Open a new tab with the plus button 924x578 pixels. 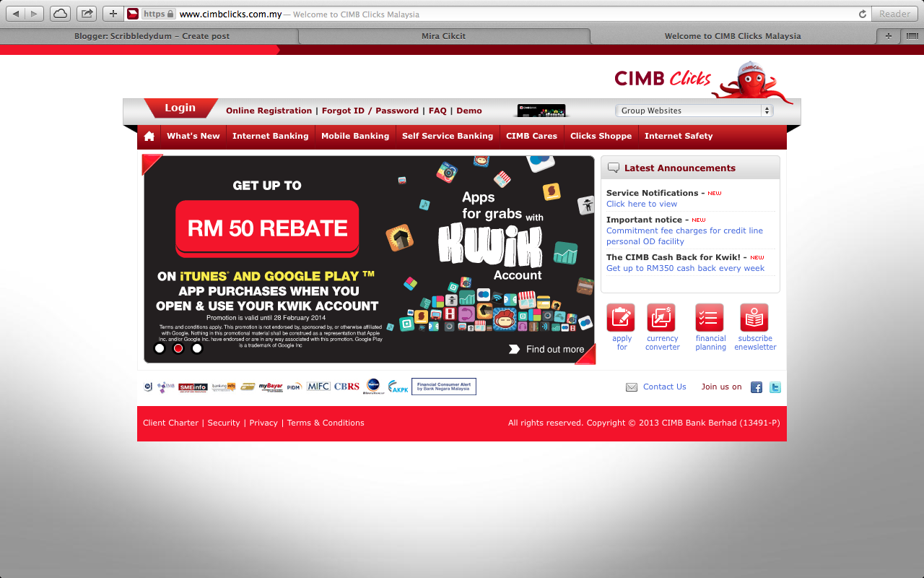[x=888, y=35]
